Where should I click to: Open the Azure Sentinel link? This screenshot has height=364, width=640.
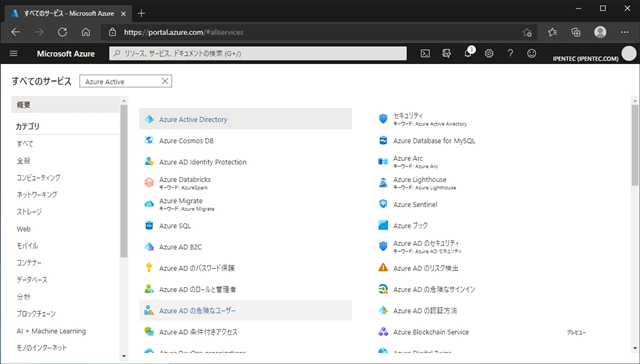coord(415,204)
